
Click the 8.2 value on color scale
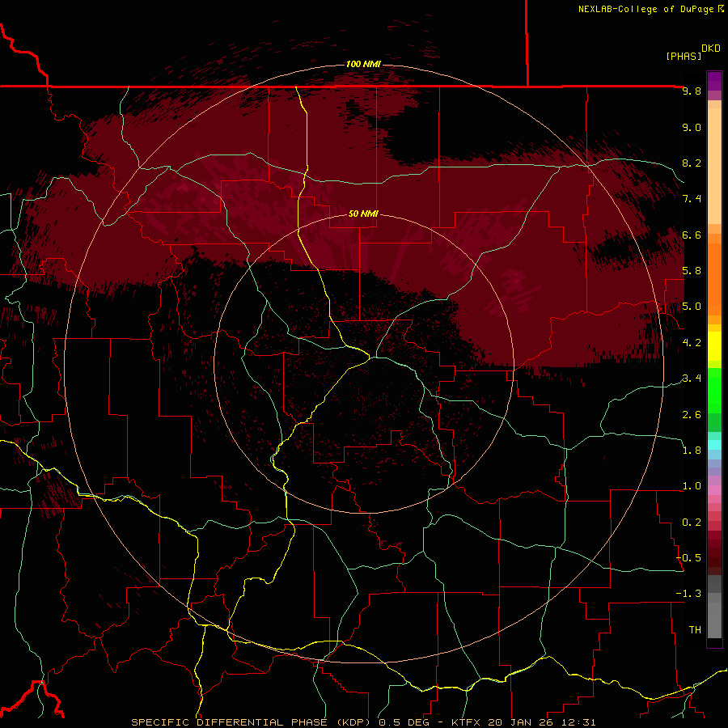[692, 163]
